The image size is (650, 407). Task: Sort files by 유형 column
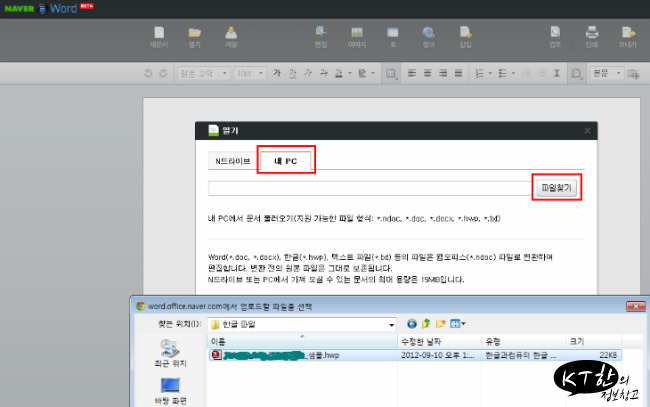(x=523, y=342)
